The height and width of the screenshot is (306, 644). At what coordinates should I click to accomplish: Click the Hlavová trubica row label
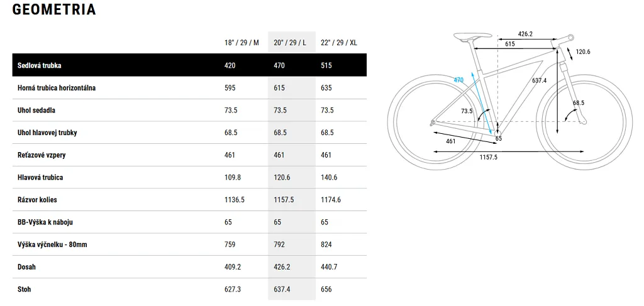(40, 178)
